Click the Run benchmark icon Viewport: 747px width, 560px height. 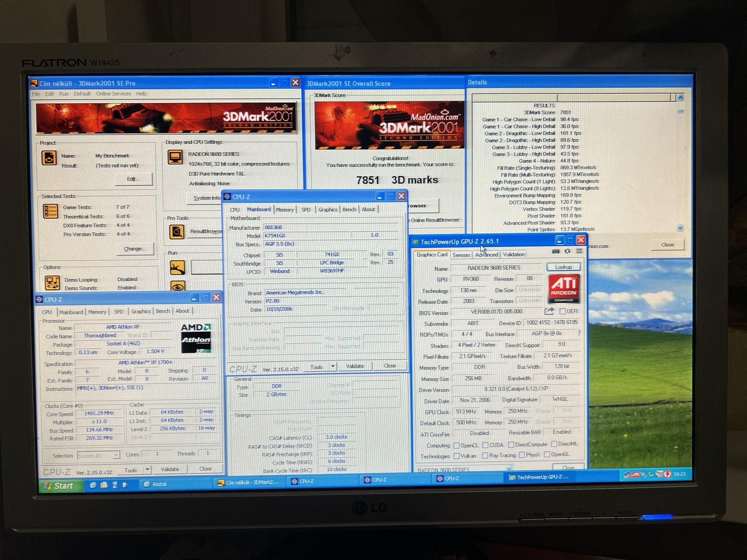[177, 267]
